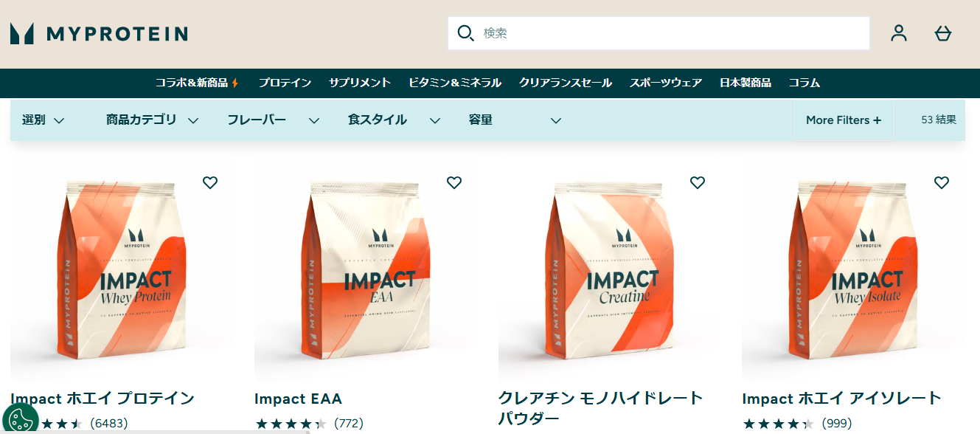Image resolution: width=980 pixels, height=434 pixels.
Task: Click the lightning bolt beside コラボ&新商品
Action: (235, 83)
